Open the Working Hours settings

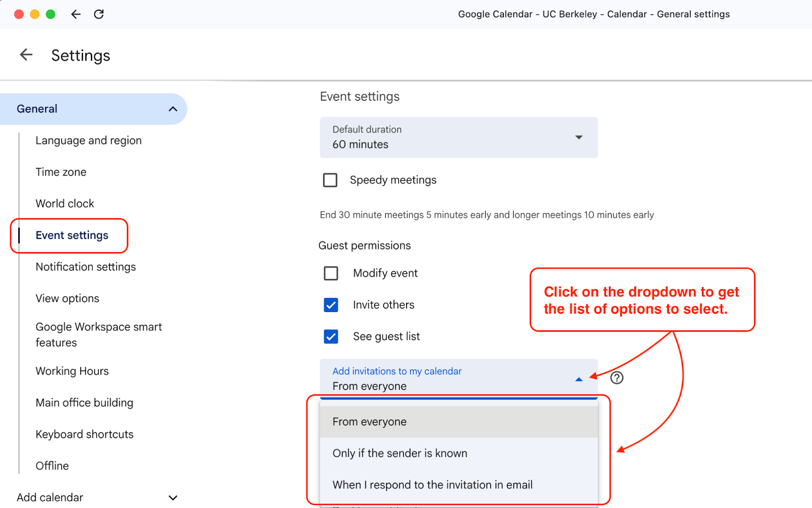point(72,371)
